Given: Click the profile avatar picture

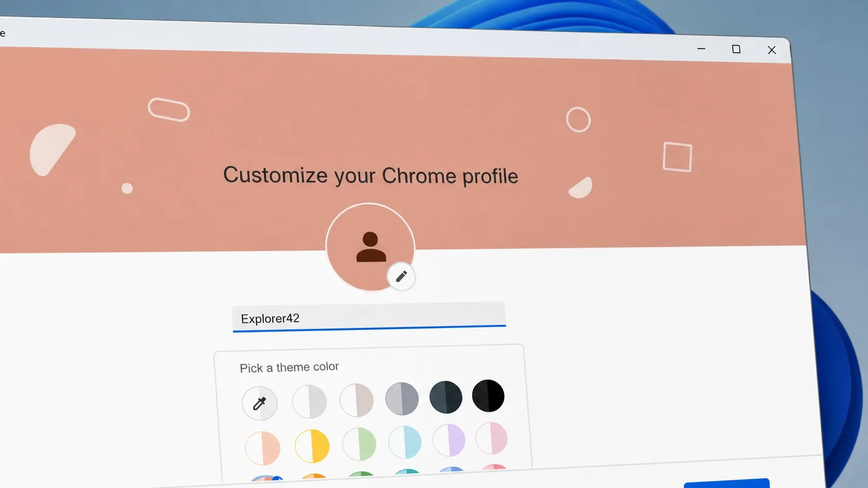Looking at the screenshot, I should point(370,247).
